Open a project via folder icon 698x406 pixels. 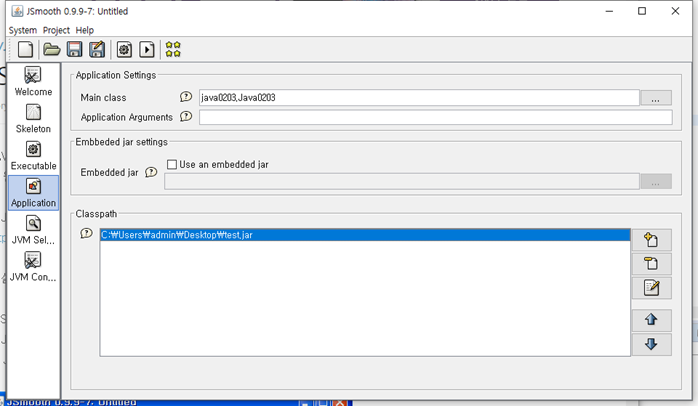pos(52,49)
